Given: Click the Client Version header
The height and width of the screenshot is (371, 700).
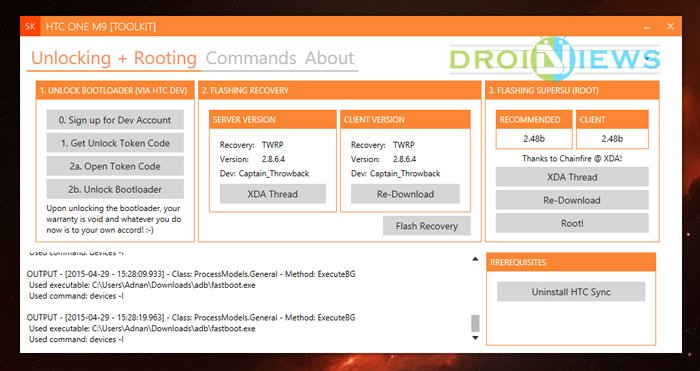Looking at the screenshot, I should click(405, 120).
